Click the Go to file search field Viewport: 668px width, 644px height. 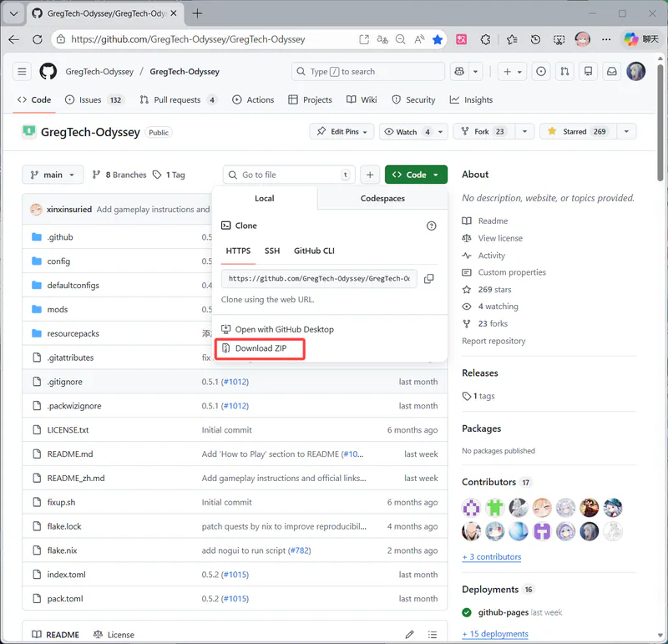coord(289,175)
